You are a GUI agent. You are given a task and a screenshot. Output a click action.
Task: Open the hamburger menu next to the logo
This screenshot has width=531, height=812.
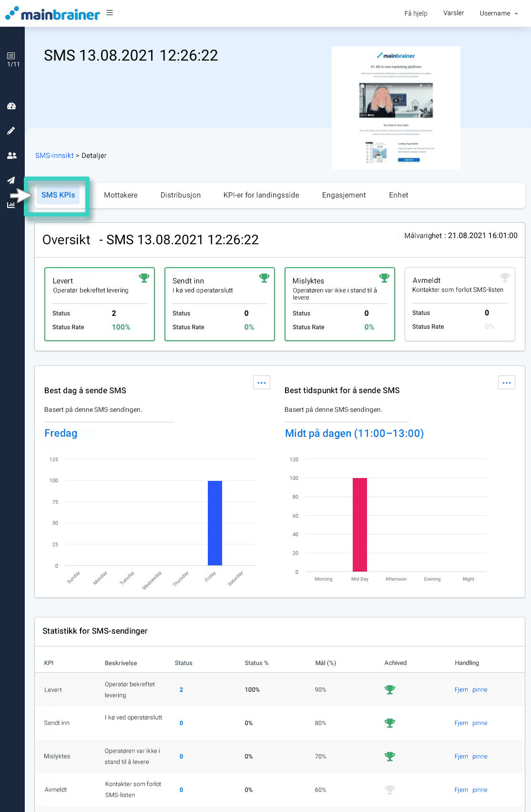click(110, 13)
